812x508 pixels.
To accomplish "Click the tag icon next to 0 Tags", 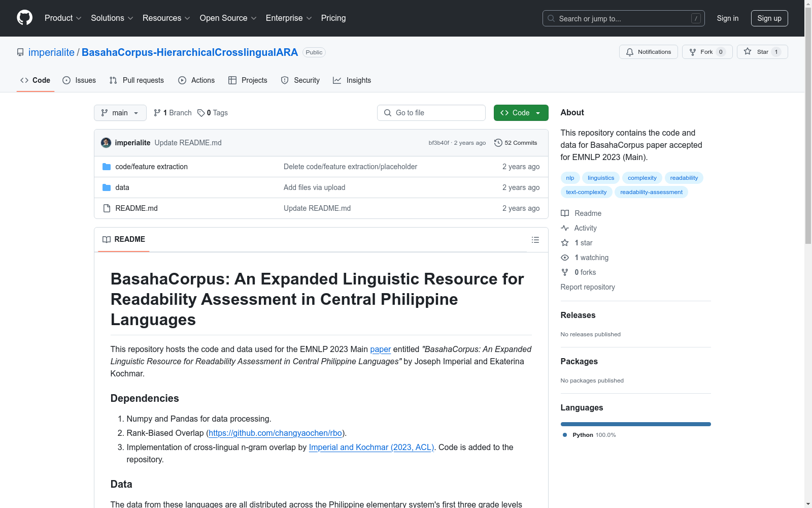I will (201, 113).
